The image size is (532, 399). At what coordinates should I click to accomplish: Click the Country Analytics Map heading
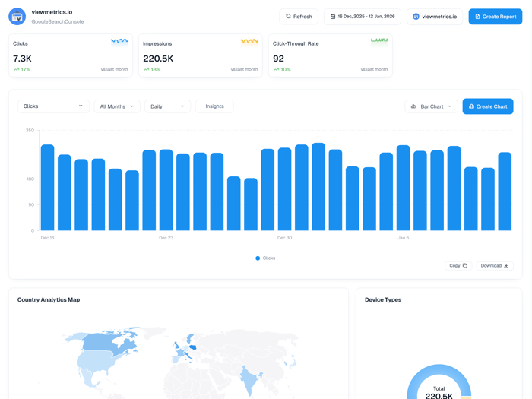point(49,299)
